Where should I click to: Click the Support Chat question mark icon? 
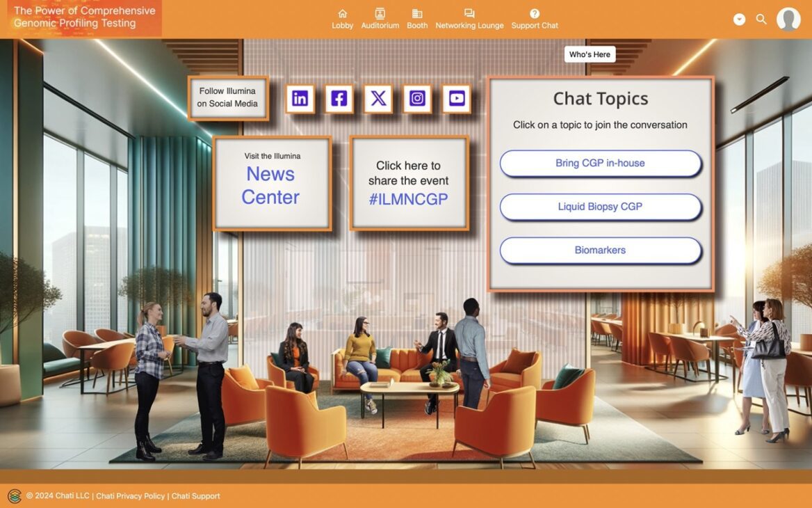534,14
